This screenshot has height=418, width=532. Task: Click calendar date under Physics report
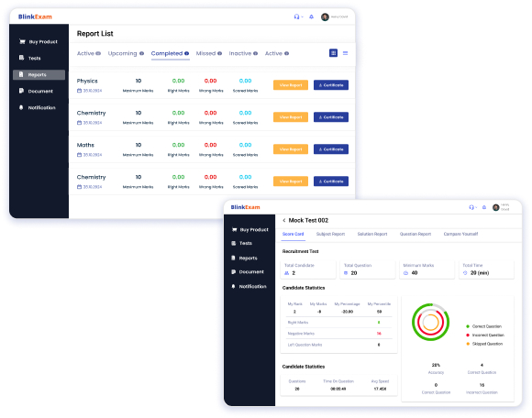[x=89, y=91]
